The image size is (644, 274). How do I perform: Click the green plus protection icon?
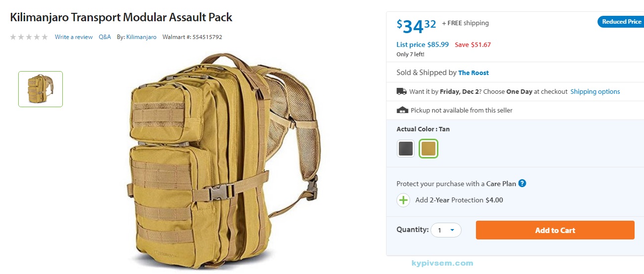tap(403, 200)
